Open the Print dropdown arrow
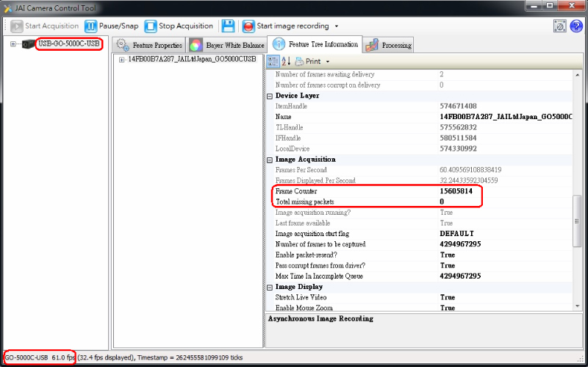Viewport: 588px width, 367px height. tap(328, 62)
